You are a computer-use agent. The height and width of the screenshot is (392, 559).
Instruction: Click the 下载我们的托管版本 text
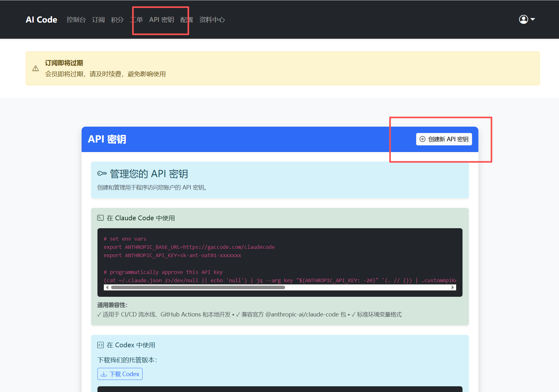pyautogui.click(x=127, y=360)
